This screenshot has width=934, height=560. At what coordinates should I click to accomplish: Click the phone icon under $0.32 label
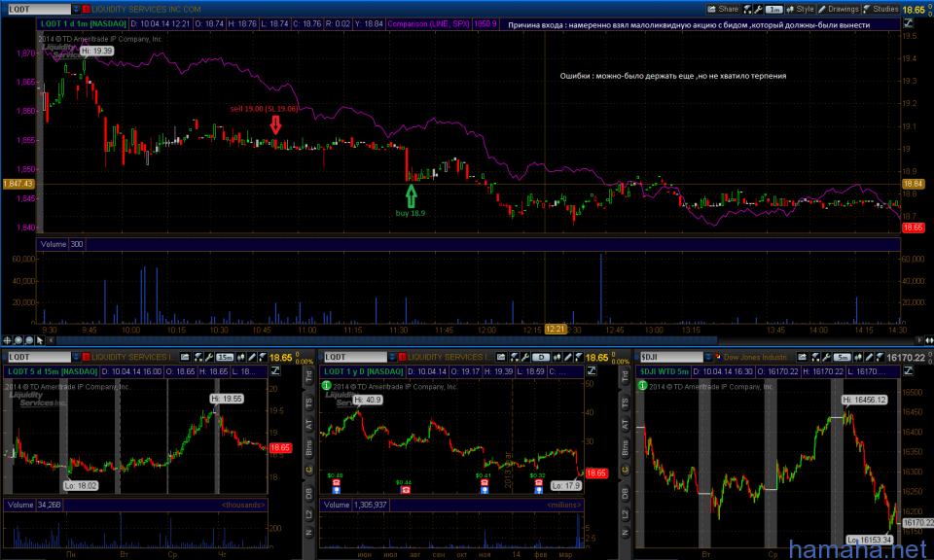coord(538,482)
